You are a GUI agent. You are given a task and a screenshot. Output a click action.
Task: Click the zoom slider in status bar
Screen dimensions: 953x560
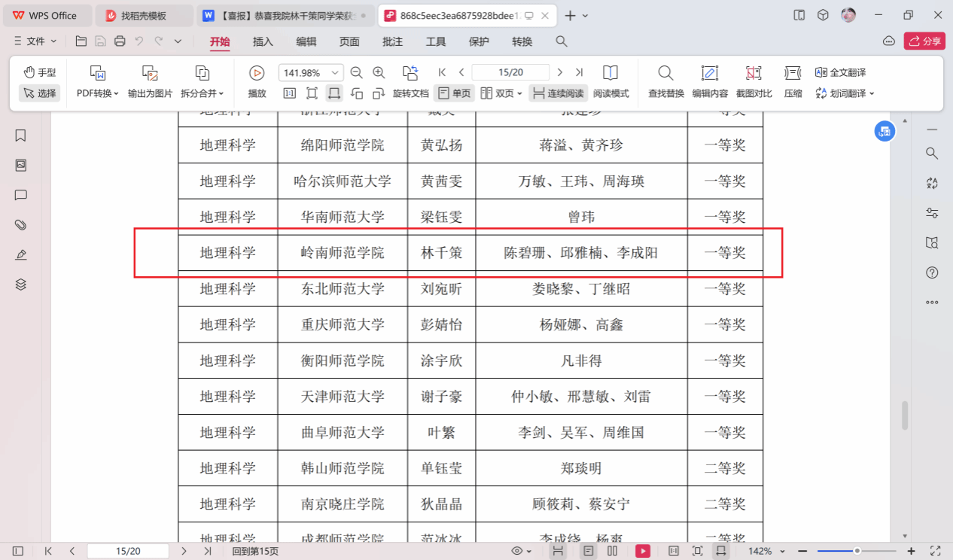click(857, 551)
